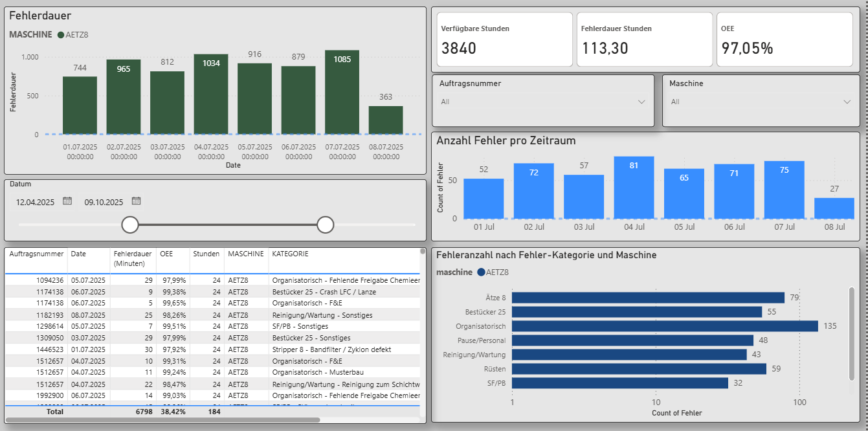
Task: Click the category chart vertical scrollbar
Action: pyautogui.click(x=852, y=333)
